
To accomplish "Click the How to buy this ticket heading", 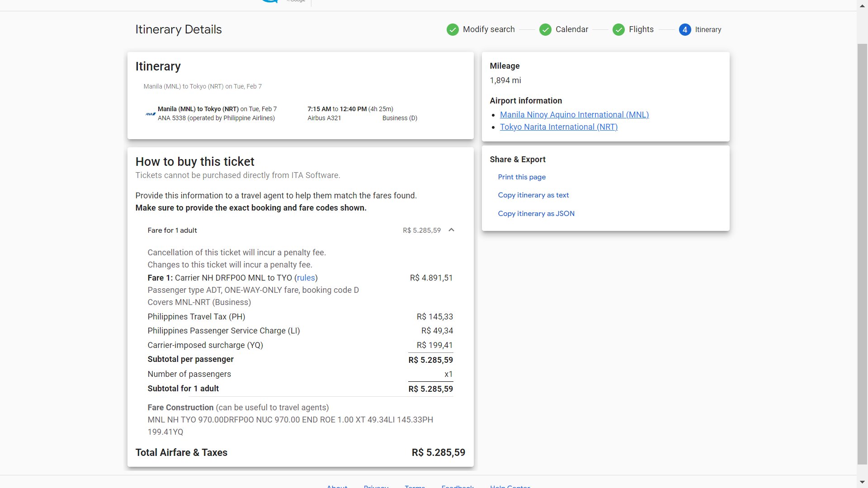I will tap(195, 162).
